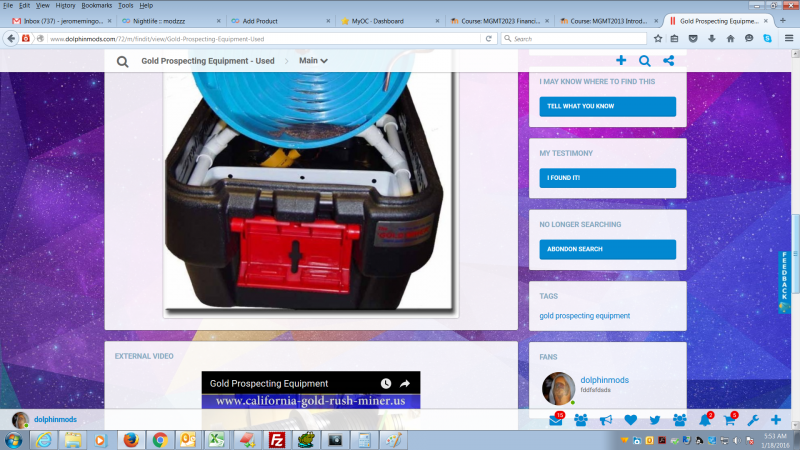This screenshot has width=800, height=450.
Task: Switch to the Nightlife :: modzzz tab
Action: click(170, 21)
